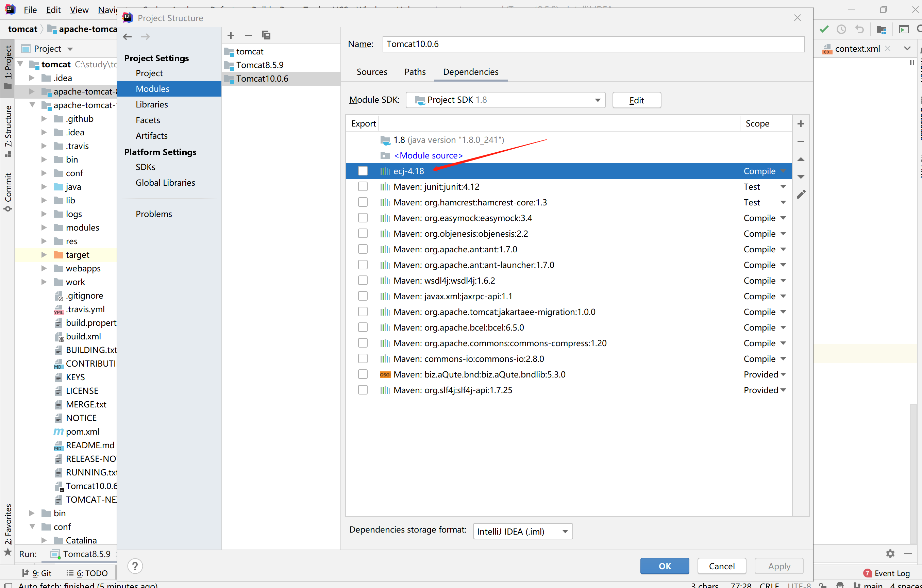This screenshot has width=922, height=588.
Task: Select the Dependencies tab
Action: [471, 71]
